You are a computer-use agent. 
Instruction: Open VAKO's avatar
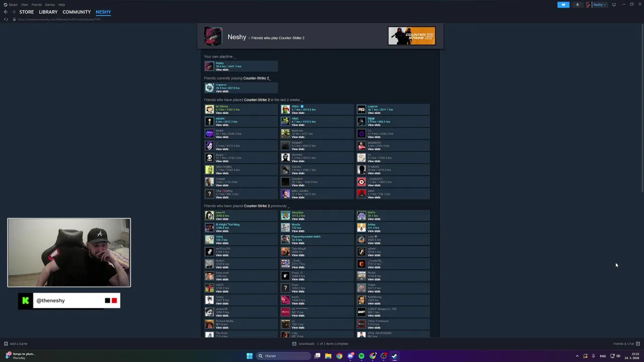(209, 288)
